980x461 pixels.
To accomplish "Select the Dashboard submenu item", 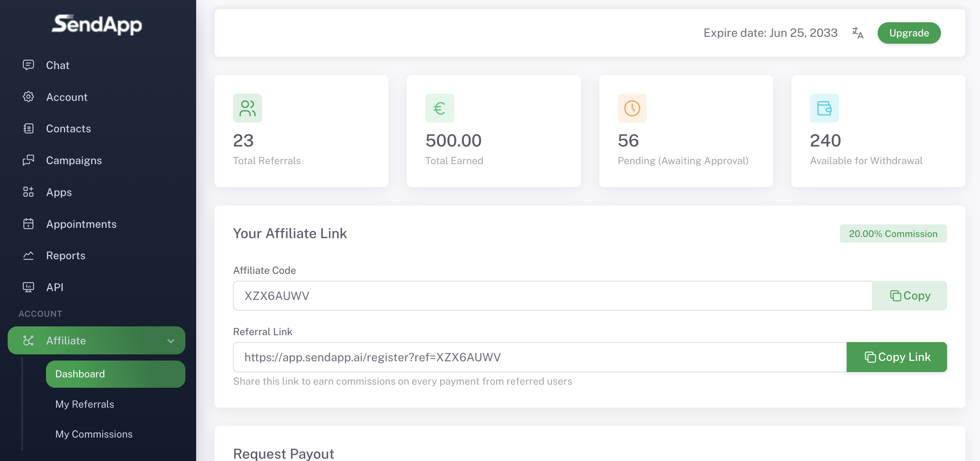I will (x=115, y=374).
